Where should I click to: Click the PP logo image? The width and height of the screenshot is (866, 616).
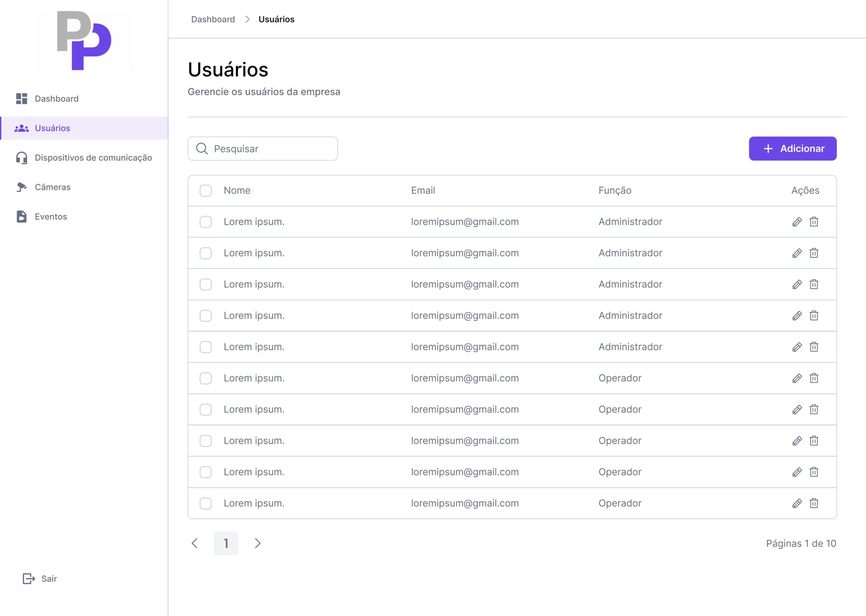coord(84,41)
